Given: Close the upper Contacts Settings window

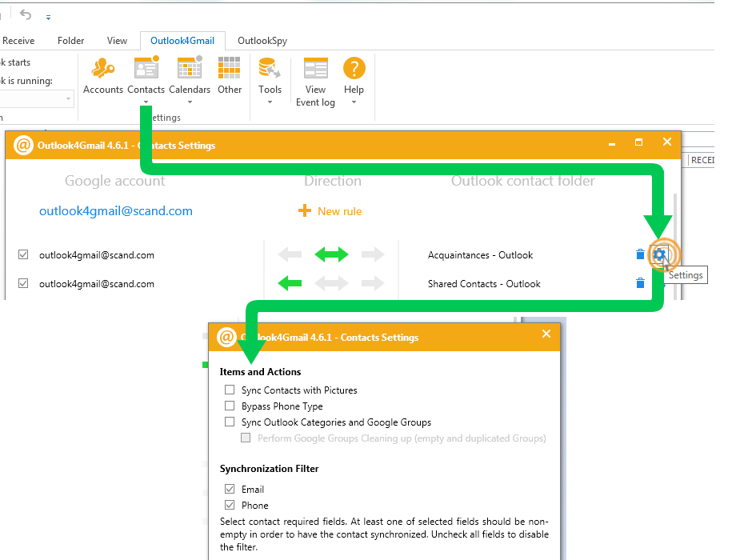Looking at the screenshot, I should [x=667, y=142].
